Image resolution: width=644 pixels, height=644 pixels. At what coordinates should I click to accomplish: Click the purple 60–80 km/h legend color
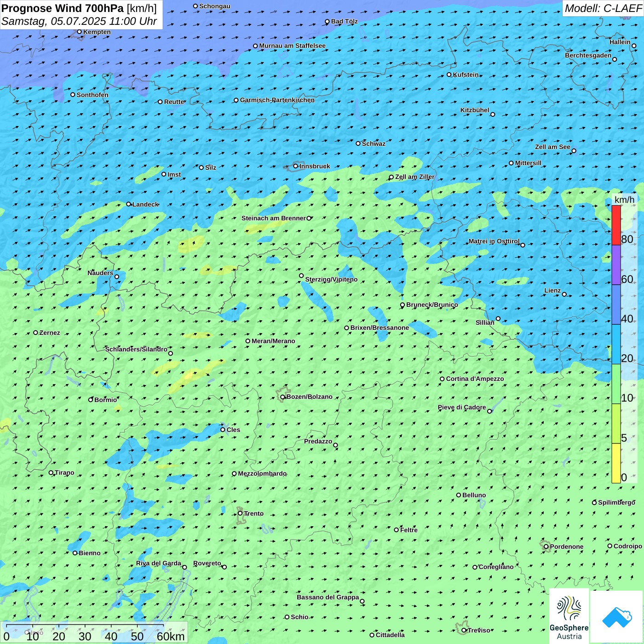point(616,265)
